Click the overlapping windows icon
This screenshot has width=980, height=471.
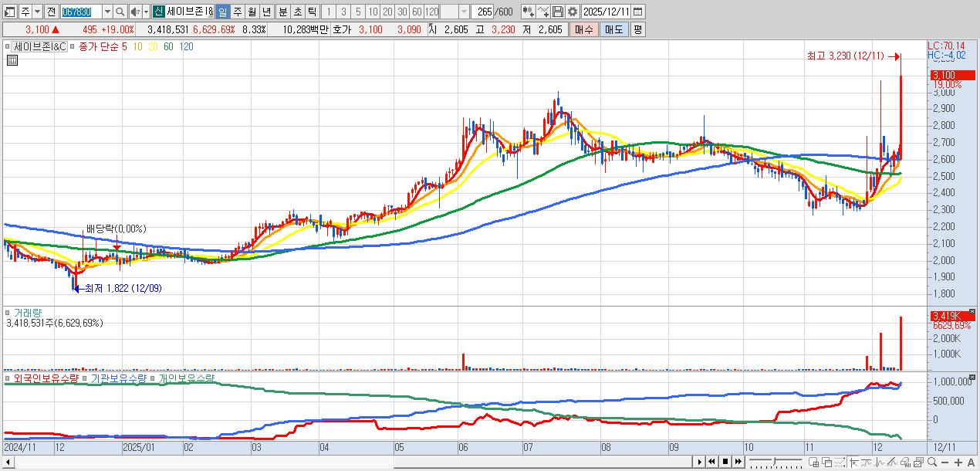click(x=826, y=462)
